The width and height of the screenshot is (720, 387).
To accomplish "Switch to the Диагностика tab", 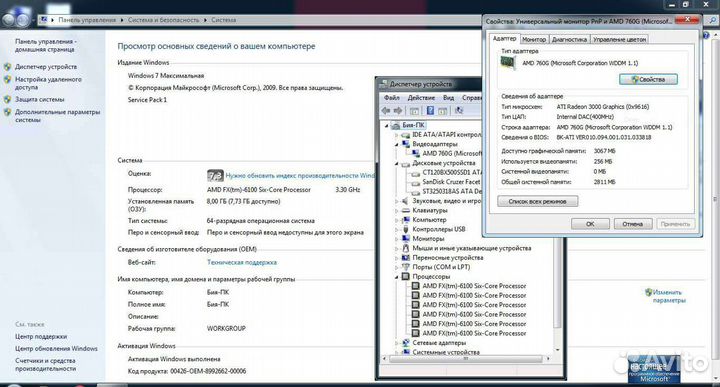I will click(569, 39).
